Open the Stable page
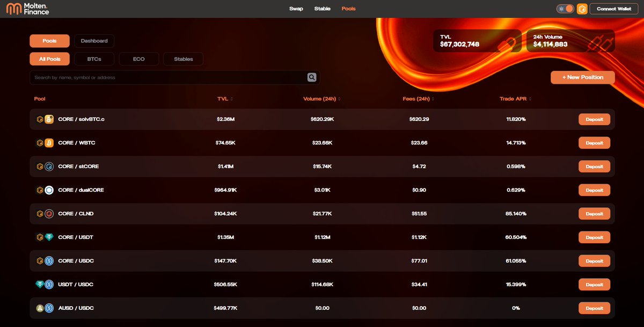The width and height of the screenshot is (644, 327). coord(323,9)
